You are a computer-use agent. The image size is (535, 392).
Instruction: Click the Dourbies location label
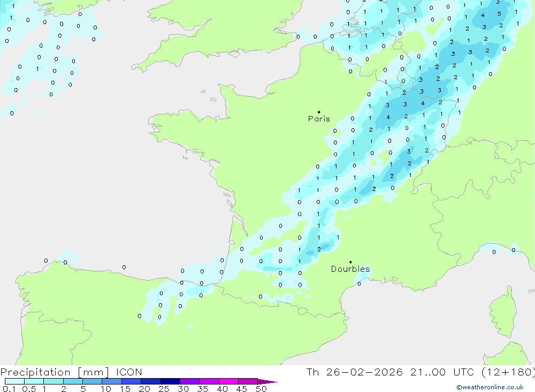pyautogui.click(x=350, y=269)
